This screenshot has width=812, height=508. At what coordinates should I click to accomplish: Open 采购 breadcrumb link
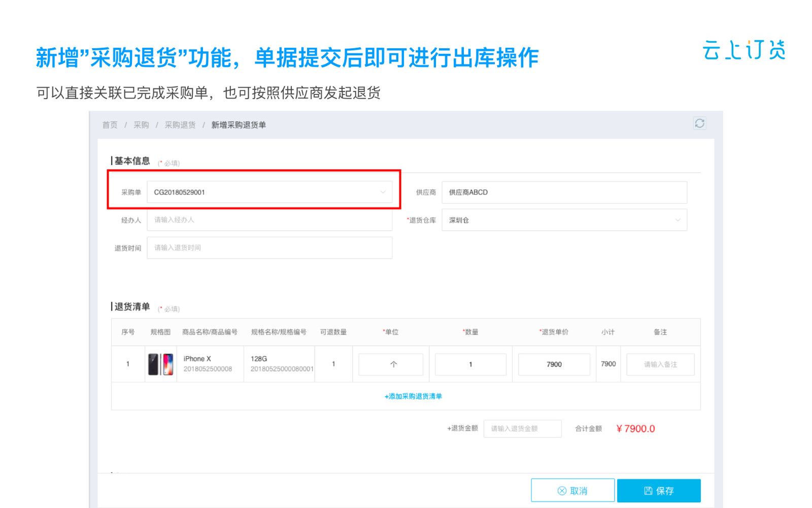[x=141, y=125]
